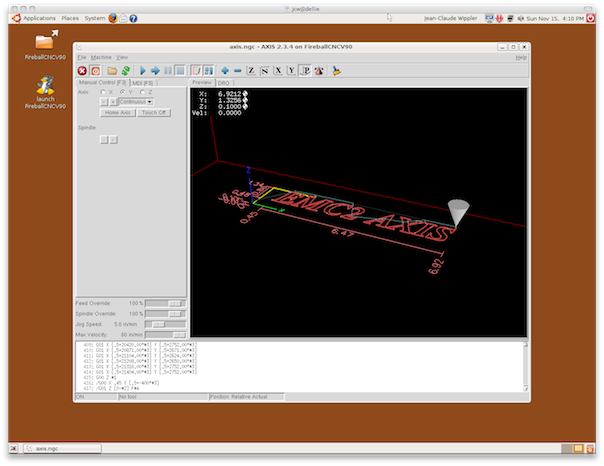
Task: Click the 'No tool' status field
Action: pos(163,397)
